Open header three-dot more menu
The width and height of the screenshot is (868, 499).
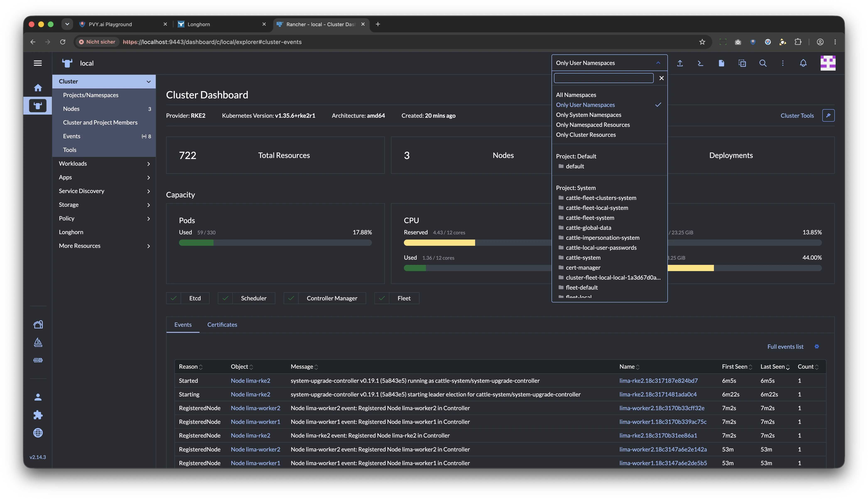pyautogui.click(x=783, y=63)
